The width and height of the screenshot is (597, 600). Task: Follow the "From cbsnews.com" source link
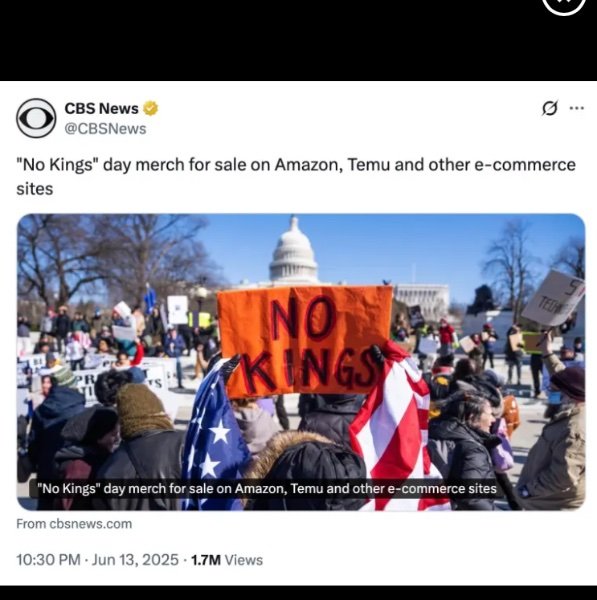tap(74, 523)
